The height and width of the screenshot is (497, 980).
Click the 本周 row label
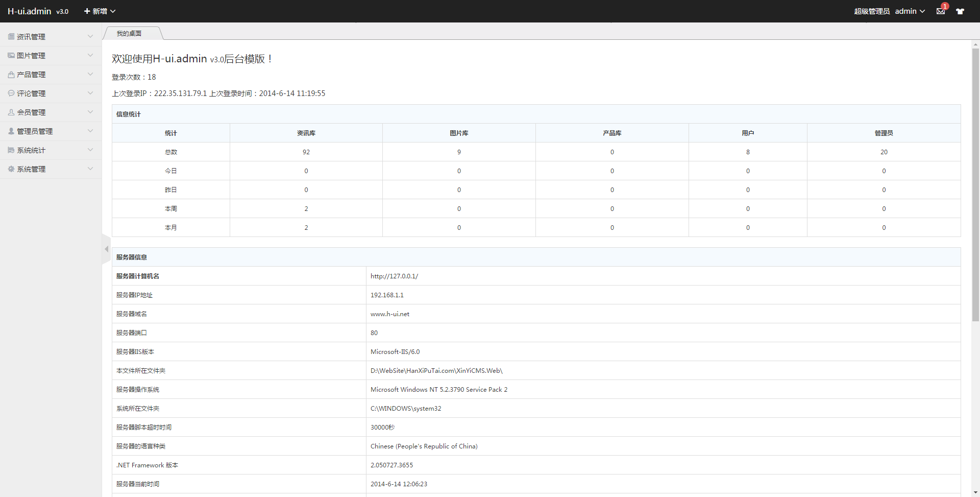[x=171, y=209]
